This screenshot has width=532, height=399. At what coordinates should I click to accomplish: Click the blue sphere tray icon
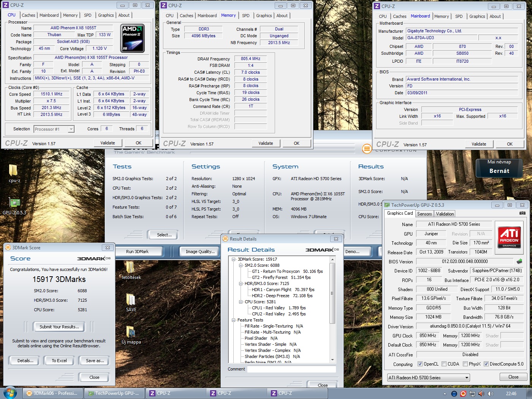(454, 394)
